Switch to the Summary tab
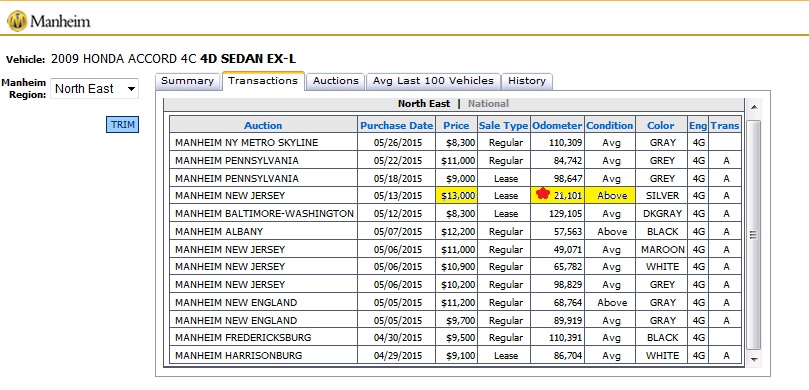 tap(187, 81)
